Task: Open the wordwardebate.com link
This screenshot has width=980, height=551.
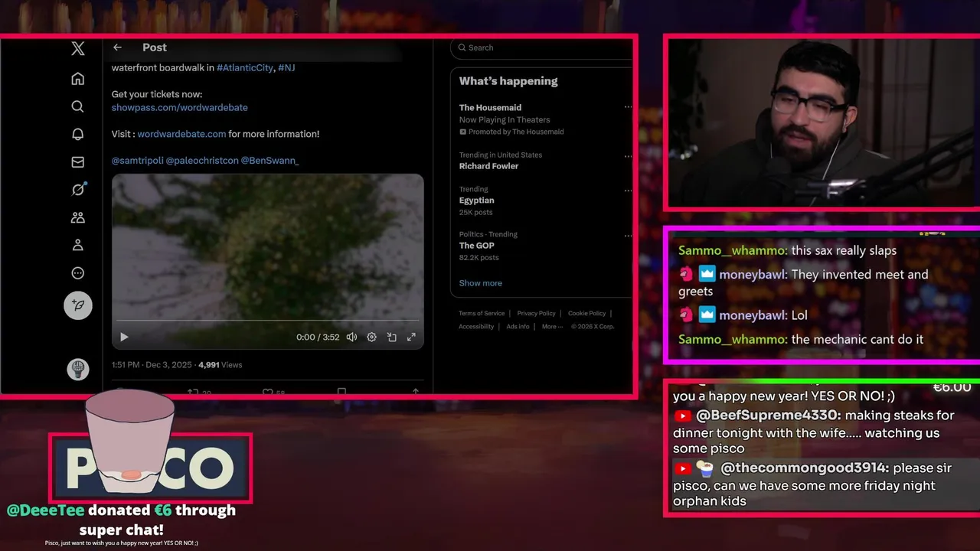Action: click(x=182, y=134)
